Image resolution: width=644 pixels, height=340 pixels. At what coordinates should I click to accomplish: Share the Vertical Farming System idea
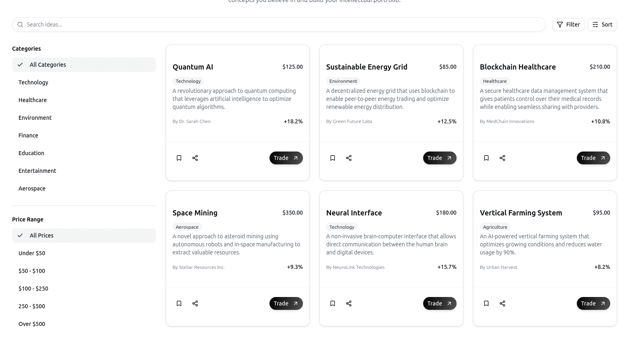[502, 303]
